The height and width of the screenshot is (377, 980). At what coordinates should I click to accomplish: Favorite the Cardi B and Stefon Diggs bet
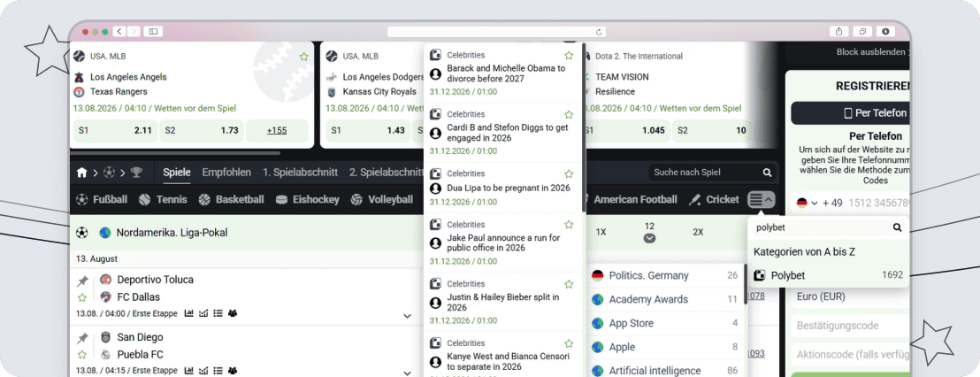pyautogui.click(x=569, y=114)
